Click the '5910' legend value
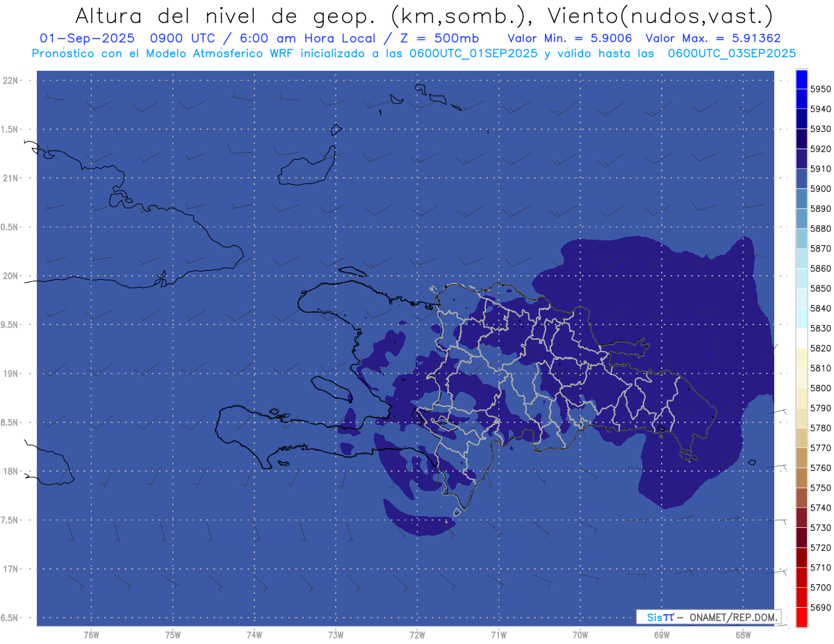This screenshot has height=644, width=834. click(820, 169)
